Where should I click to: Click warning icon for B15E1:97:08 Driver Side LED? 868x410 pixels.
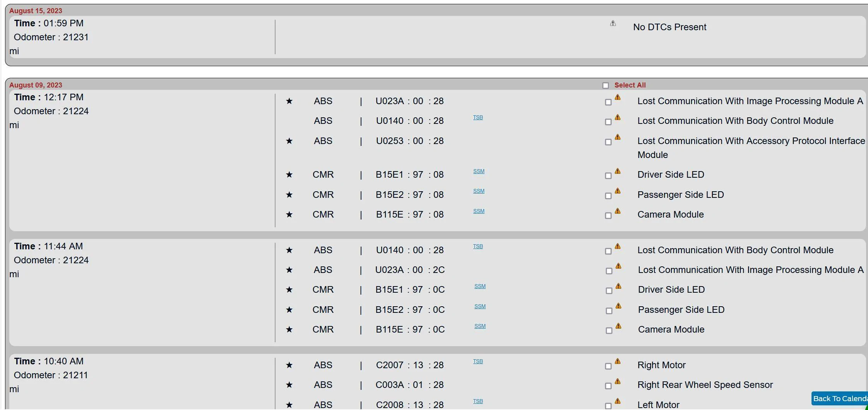[618, 171]
